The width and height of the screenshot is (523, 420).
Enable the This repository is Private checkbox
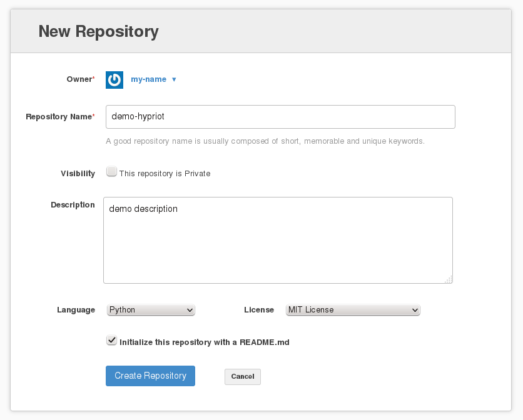coord(111,170)
